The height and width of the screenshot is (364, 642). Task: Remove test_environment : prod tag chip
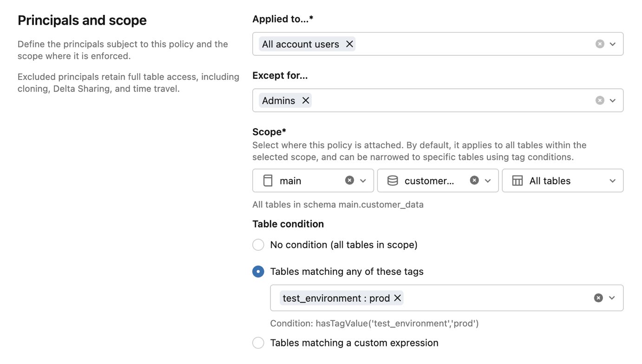[398, 298]
